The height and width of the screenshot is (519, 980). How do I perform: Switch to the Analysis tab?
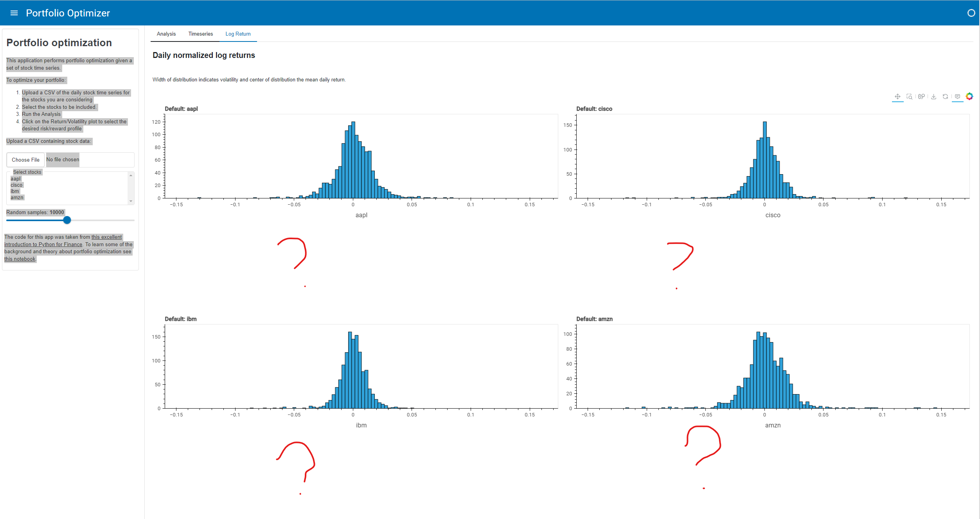(x=166, y=34)
